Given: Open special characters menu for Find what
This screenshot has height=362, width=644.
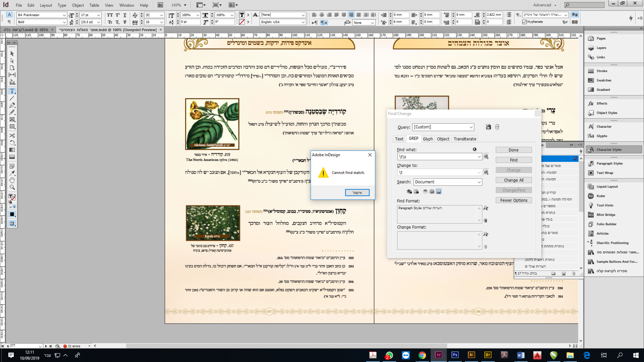Looking at the screenshot, I should [486, 156].
